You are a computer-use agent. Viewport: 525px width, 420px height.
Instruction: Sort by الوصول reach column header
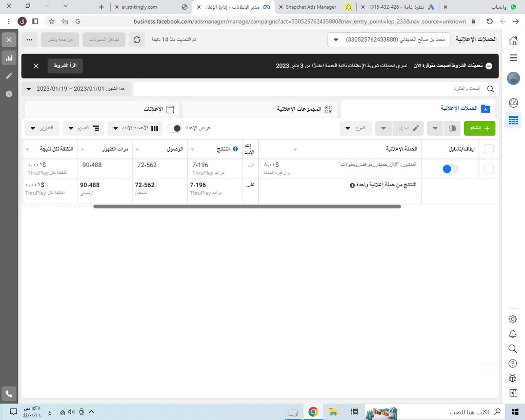175,149
